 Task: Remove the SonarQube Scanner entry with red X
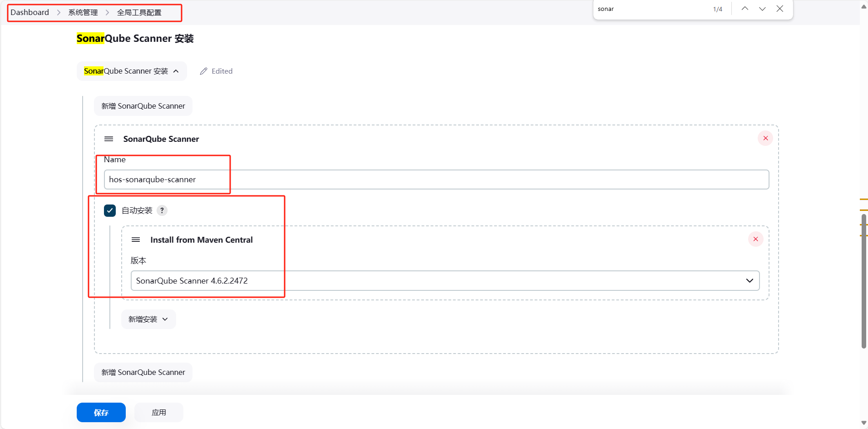(x=765, y=138)
